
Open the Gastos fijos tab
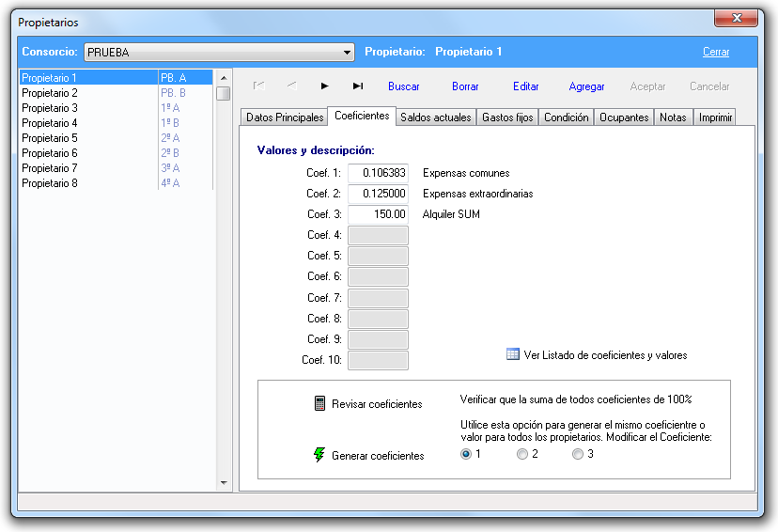(507, 117)
